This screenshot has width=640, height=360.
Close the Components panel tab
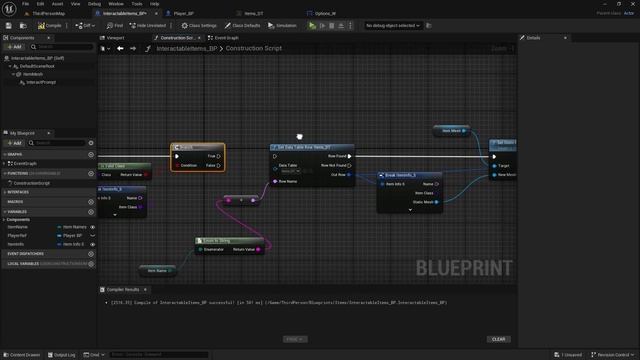(x=49, y=38)
